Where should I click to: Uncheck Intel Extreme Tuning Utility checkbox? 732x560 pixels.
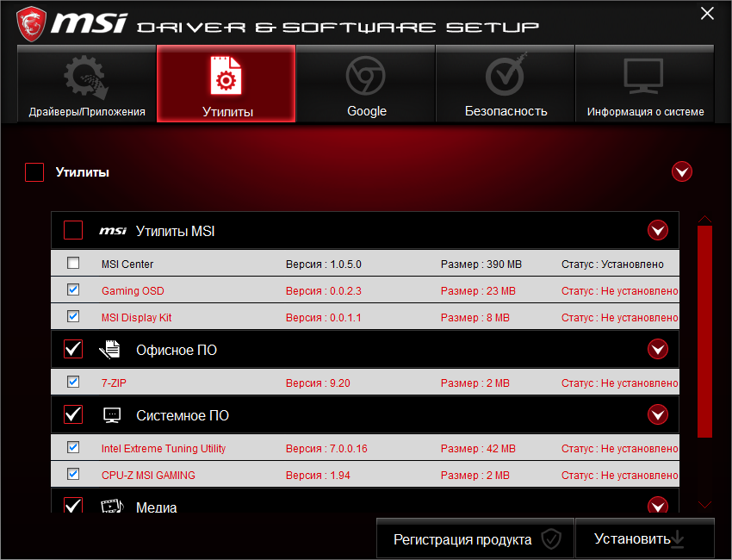click(73, 447)
